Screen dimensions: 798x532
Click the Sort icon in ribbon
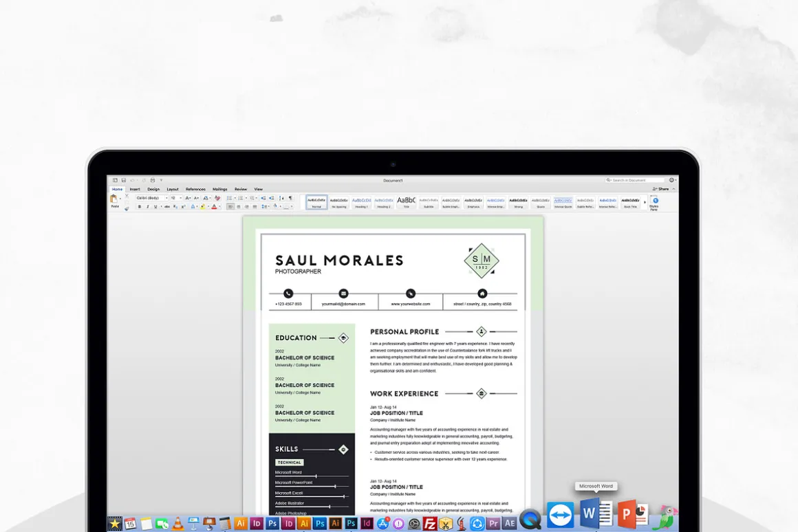[x=281, y=198]
